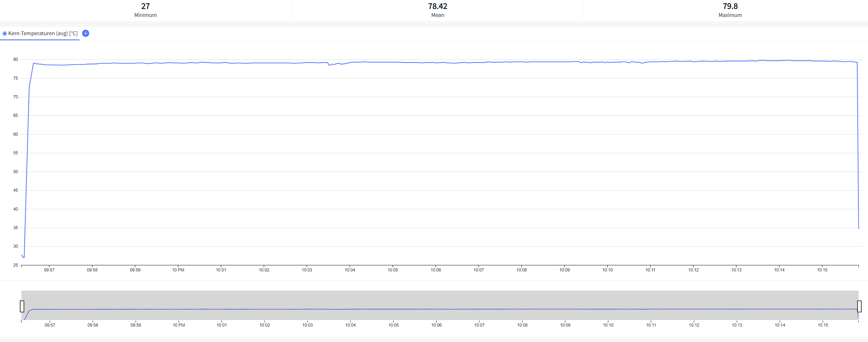Click the temperature dip near 10:03 on the line

[330, 65]
